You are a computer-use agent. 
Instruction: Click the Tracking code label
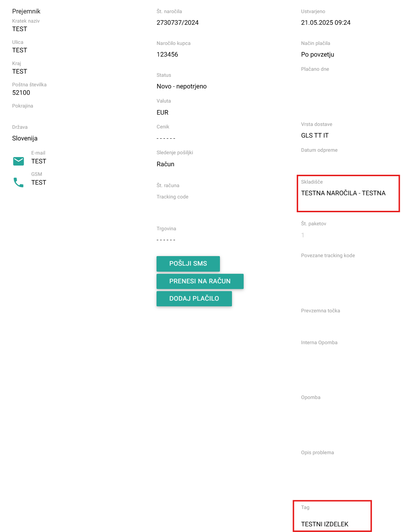(172, 197)
